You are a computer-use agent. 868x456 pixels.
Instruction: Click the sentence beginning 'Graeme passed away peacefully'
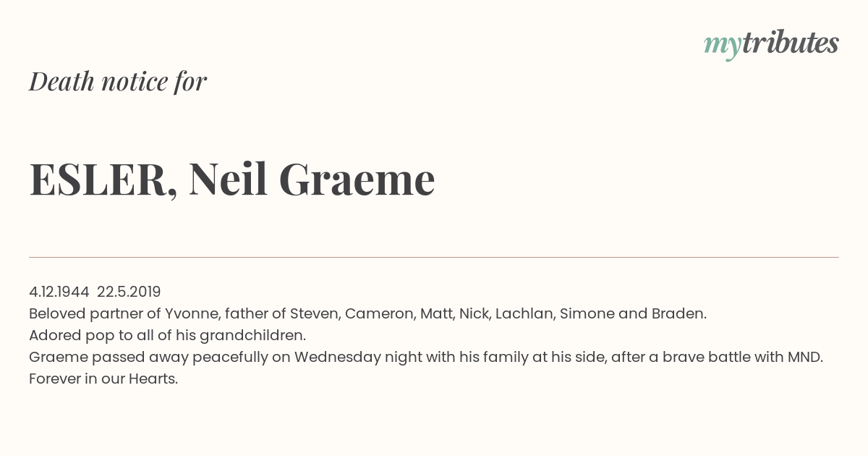click(x=426, y=357)
